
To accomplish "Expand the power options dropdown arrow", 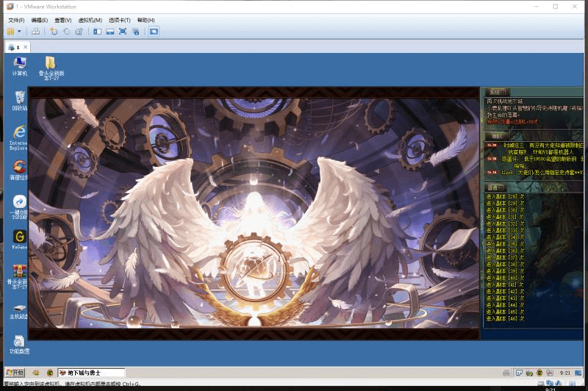I will point(19,32).
